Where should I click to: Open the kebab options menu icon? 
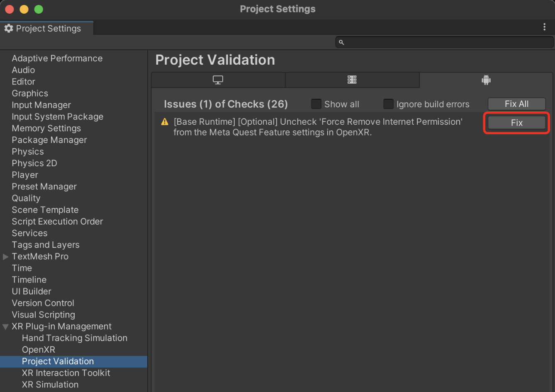(544, 27)
